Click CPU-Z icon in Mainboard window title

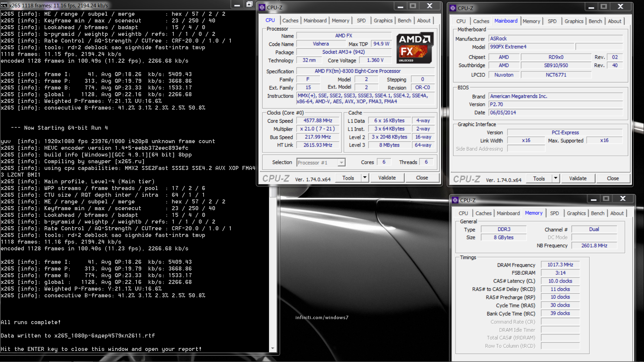(x=453, y=8)
